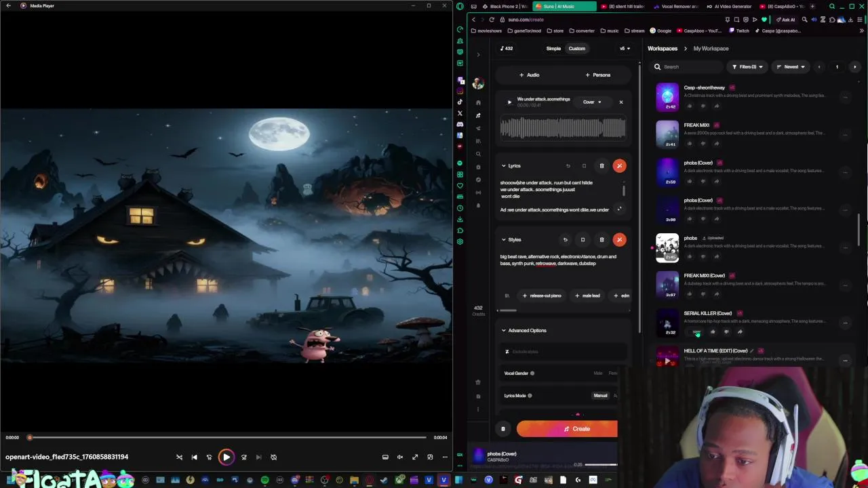Click the orange Styles magic wand button
Viewport: 868px width, 488px height.
click(619, 239)
